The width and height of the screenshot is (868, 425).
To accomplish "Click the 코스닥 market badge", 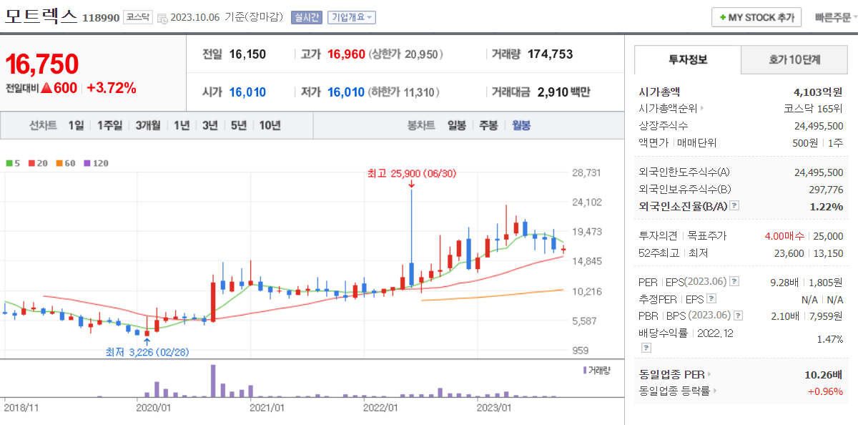I will pyautogui.click(x=137, y=17).
